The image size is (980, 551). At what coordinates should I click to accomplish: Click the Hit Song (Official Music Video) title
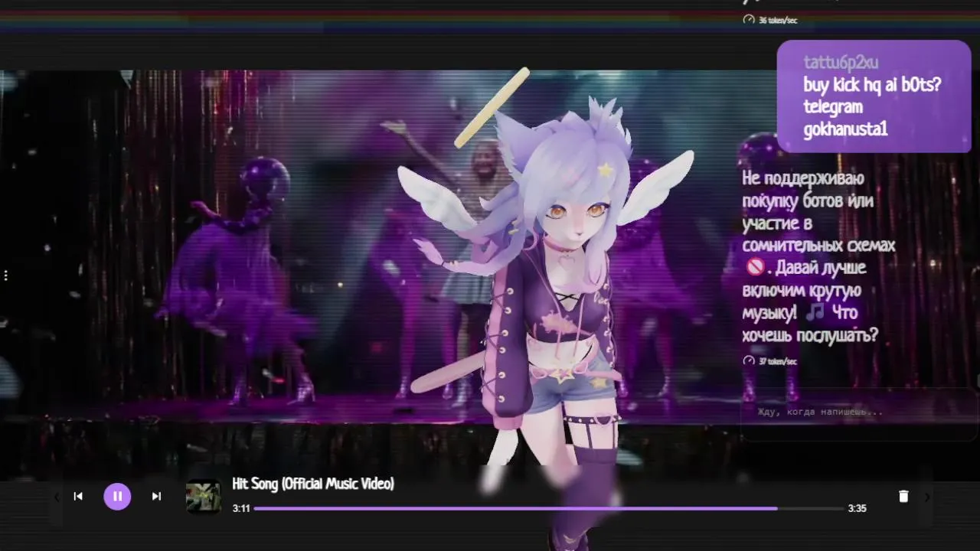[x=313, y=484]
